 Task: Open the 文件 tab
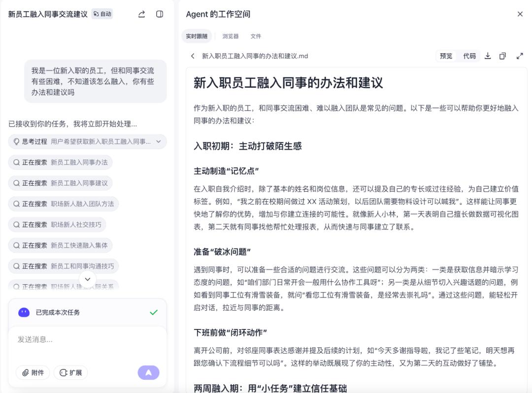[x=256, y=36]
